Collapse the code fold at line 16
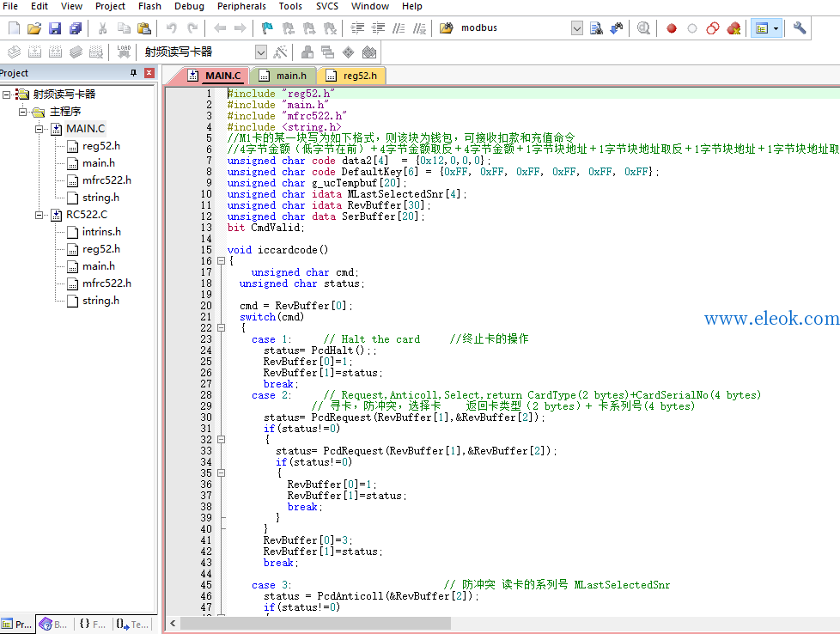840x634 pixels. point(221,261)
